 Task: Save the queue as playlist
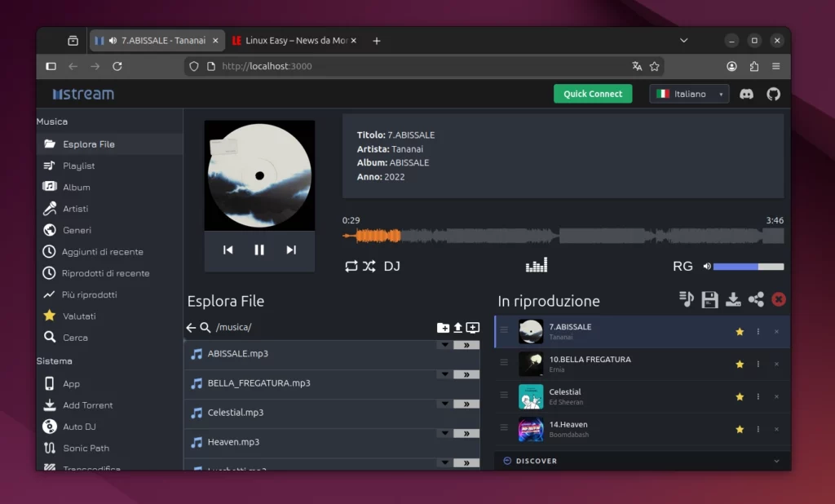coord(710,299)
